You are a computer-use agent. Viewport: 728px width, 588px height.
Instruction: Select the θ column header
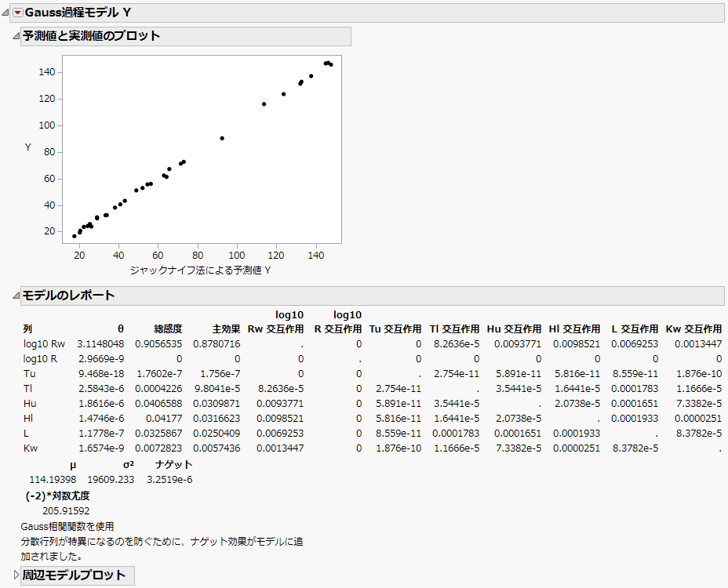121,329
